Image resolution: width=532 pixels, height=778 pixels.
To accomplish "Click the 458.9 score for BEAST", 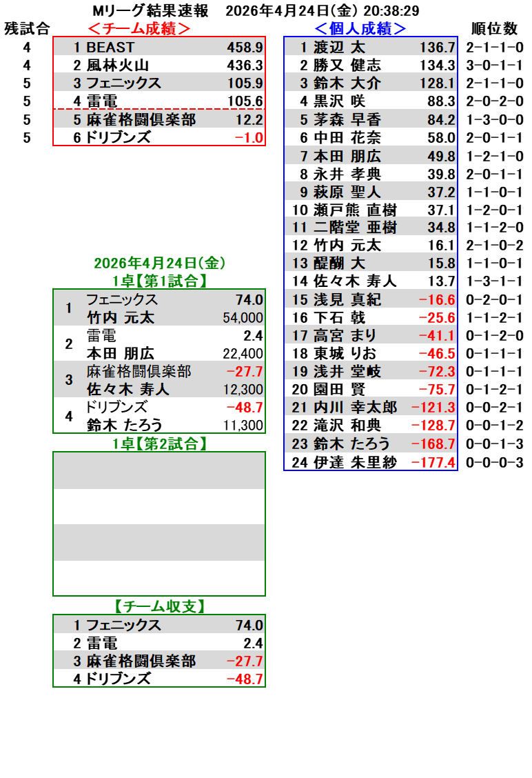I will coord(245,47).
